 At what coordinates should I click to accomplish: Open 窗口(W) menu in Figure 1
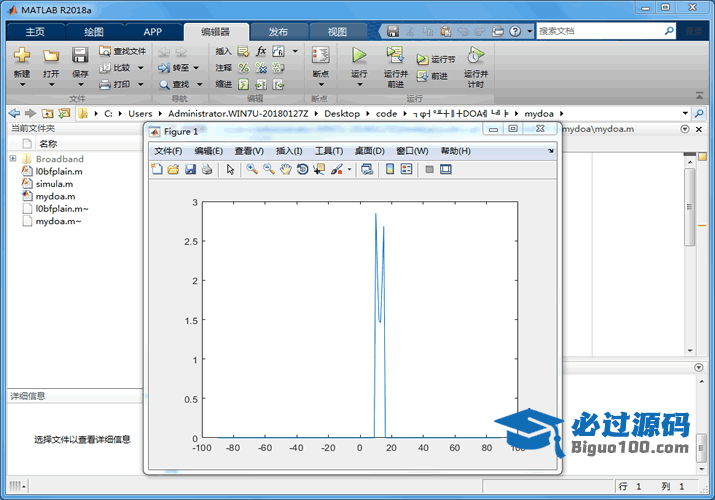pos(412,151)
